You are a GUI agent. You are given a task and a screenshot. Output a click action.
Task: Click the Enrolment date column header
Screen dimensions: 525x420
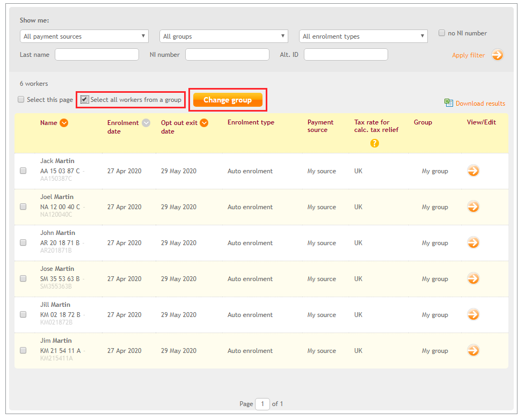pyautogui.click(x=123, y=127)
